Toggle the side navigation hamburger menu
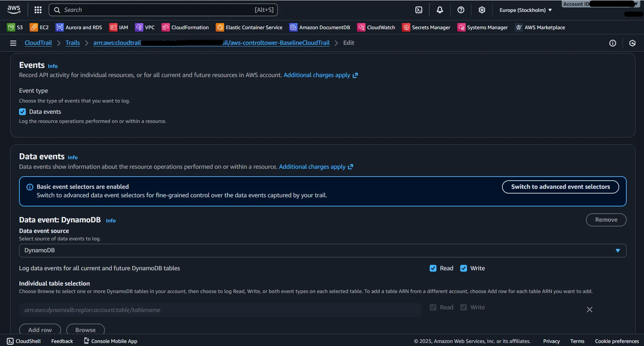644x346 pixels. coord(13,43)
